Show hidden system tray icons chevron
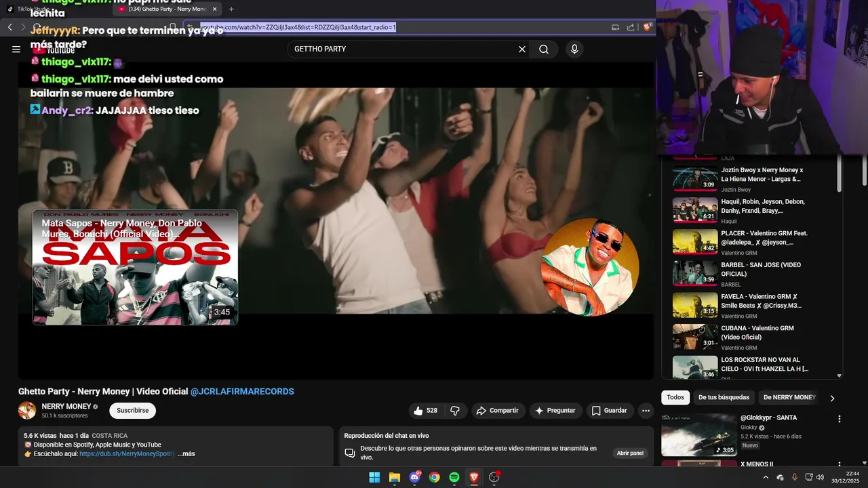Image resolution: width=868 pixels, height=488 pixels. tap(766, 477)
